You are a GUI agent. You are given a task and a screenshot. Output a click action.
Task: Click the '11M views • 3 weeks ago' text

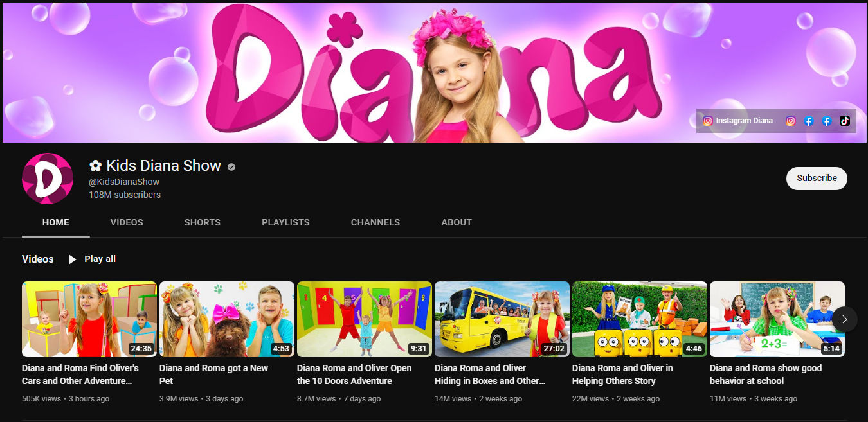pyautogui.click(x=754, y=399)
